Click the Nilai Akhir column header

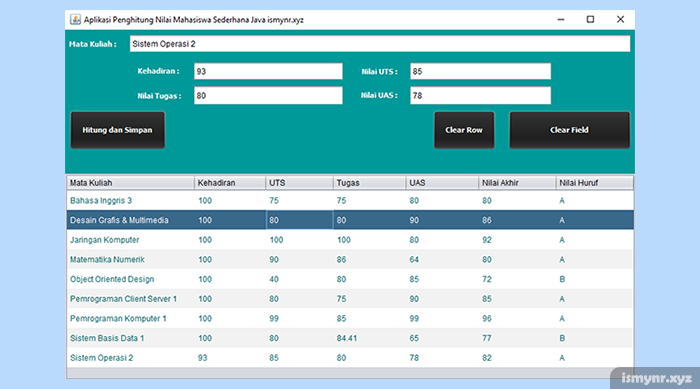[517, 183]
